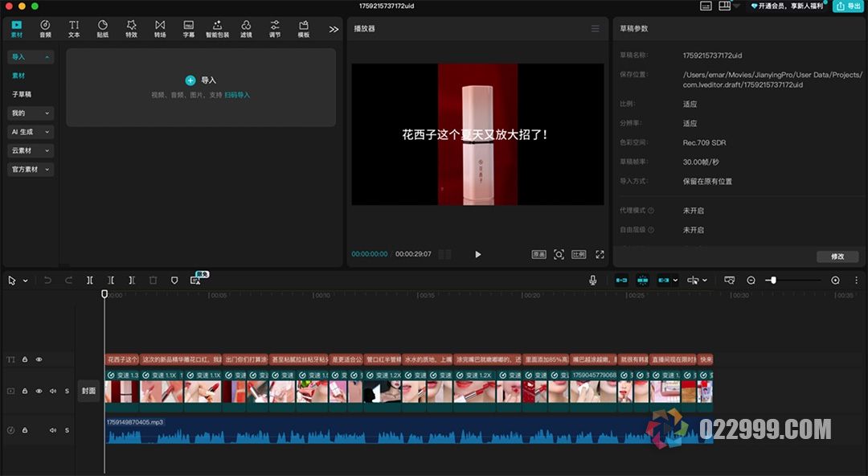Open the preview axis dropdown arrow
The height and width of the screenshot is (476, 868).
point(705,281)
